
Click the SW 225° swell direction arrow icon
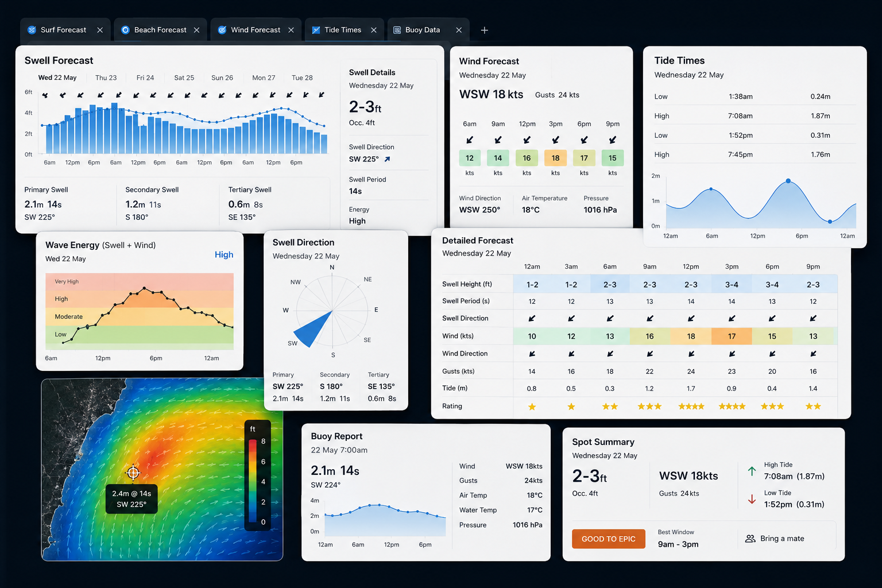(x=387, y=159)
